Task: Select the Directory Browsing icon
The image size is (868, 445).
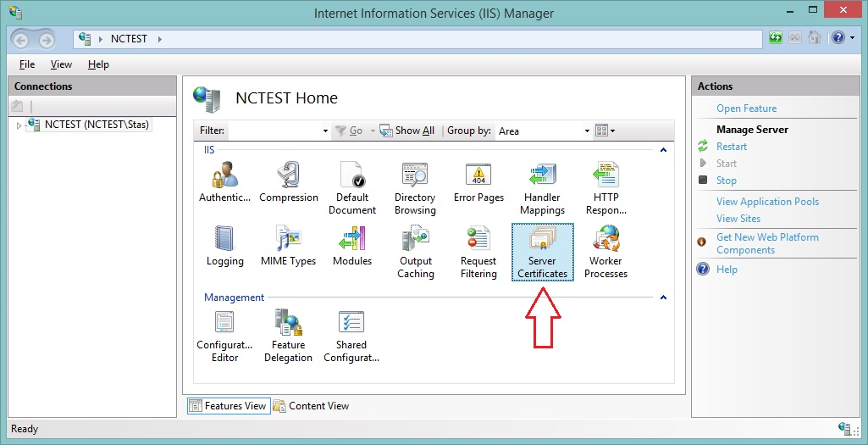Action: (x=415, y=188)
